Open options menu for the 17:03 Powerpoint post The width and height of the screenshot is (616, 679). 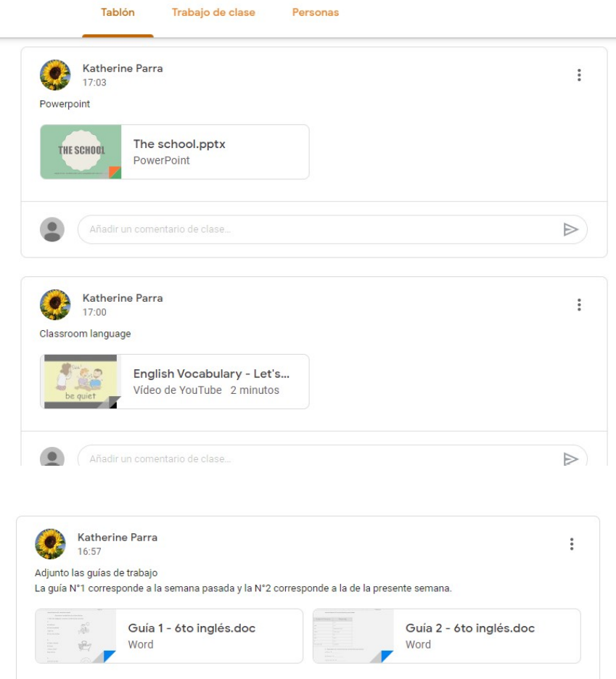(x=579, y=75)
